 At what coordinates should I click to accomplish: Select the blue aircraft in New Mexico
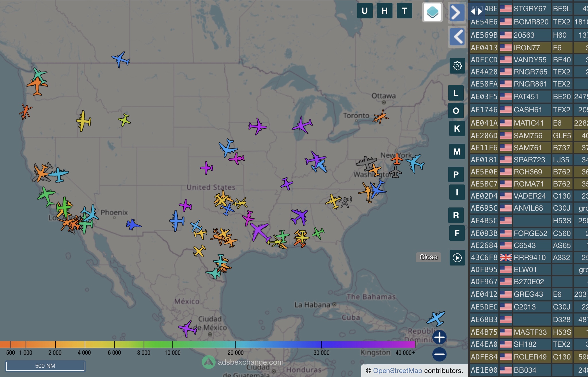pos(177,221)
